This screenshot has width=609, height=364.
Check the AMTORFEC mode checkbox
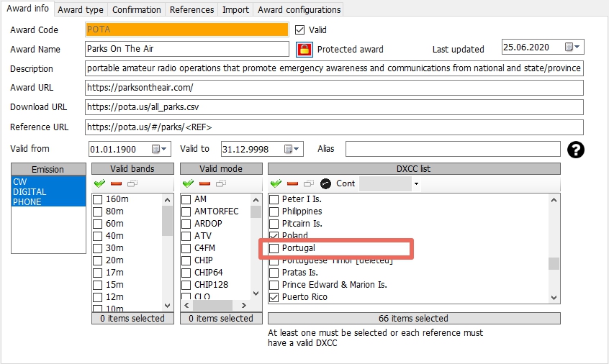pos(186,211)
